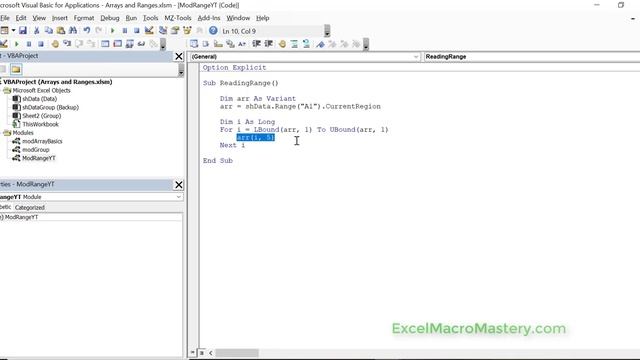Click the 'Next i' code line
This screenshot has height=360, width=640.
tap(232, 145)
